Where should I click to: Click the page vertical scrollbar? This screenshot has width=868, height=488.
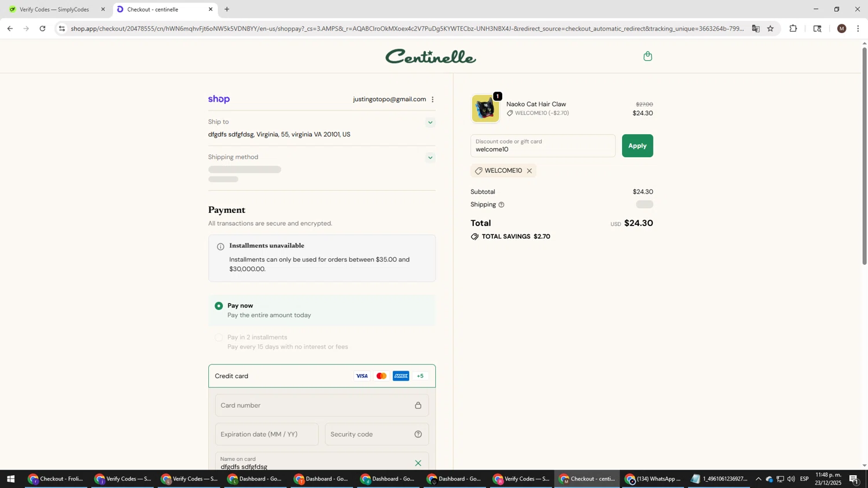point(865,156)
